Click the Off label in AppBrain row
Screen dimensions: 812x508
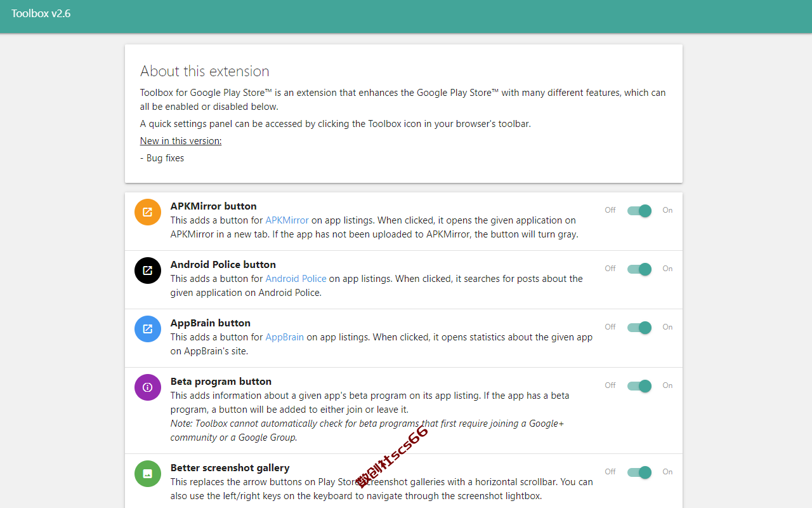pos(610,327)
